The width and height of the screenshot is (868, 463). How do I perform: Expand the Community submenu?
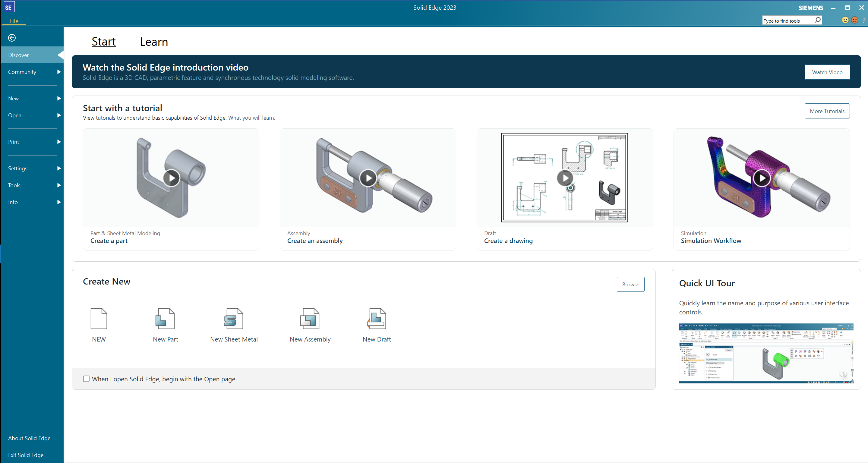click(59, 72)
